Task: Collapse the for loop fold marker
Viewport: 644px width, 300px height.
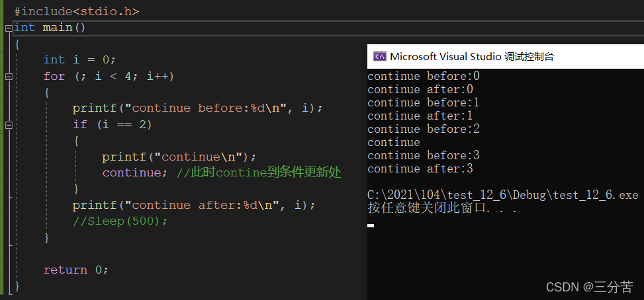Action: point(9,77)
